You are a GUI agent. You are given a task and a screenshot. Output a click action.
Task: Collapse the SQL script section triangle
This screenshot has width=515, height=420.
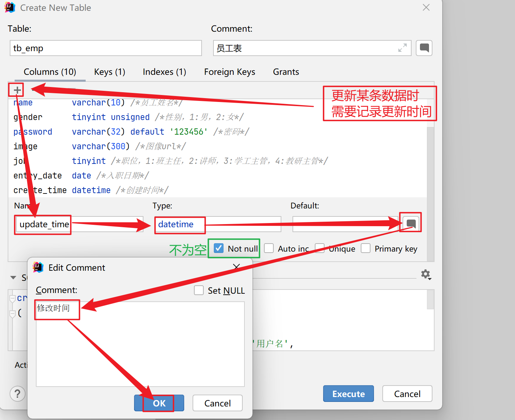click(13, 278)
